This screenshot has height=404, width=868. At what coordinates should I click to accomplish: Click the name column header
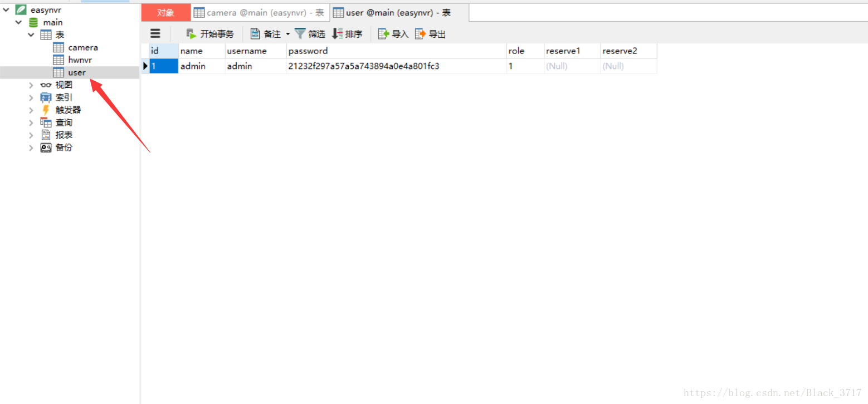(202, 51)
